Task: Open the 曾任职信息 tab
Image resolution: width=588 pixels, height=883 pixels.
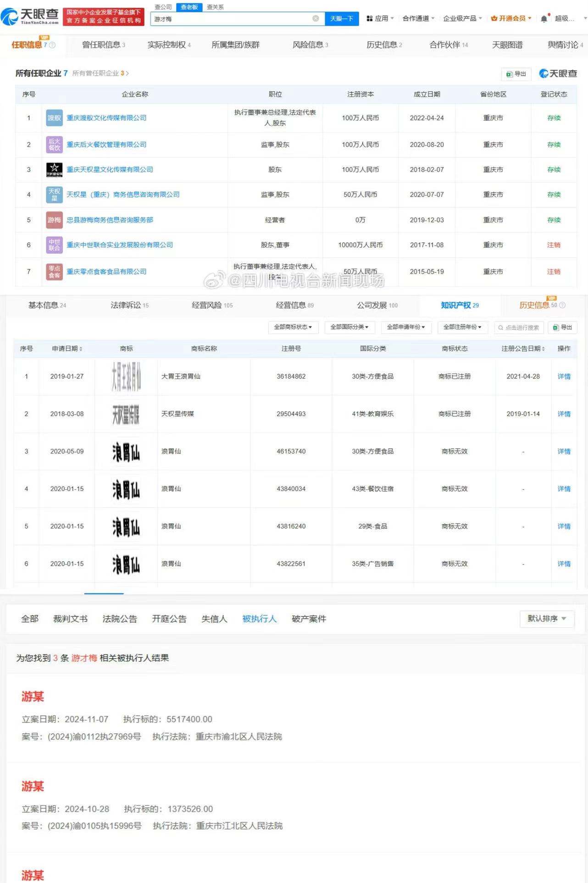Action: tap(104, 45)
